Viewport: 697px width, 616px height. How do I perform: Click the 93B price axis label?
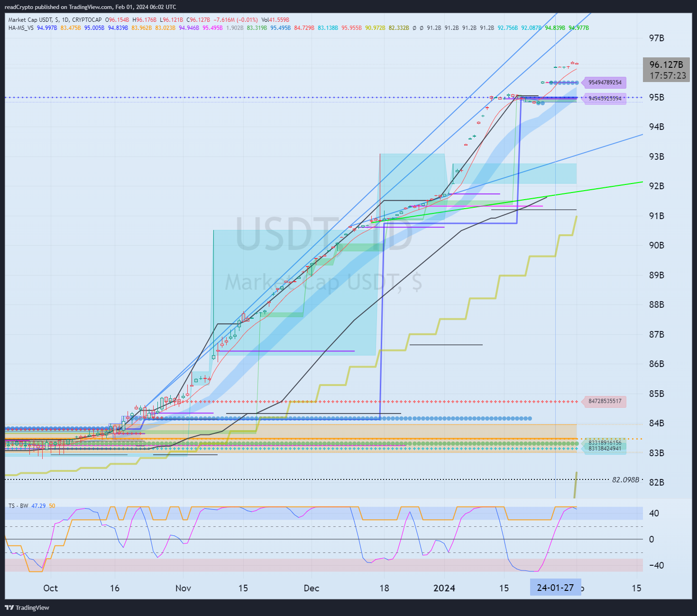tap(657, 156)
